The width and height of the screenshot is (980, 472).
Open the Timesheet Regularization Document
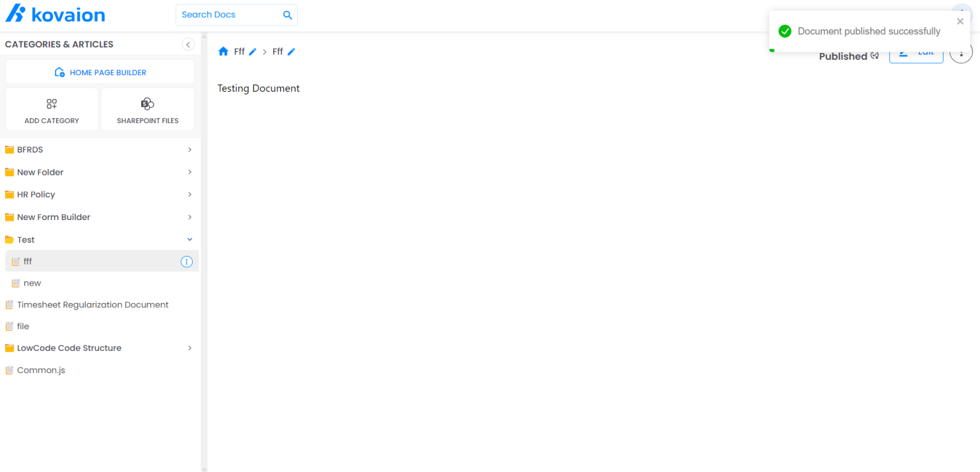click(93, 305)
